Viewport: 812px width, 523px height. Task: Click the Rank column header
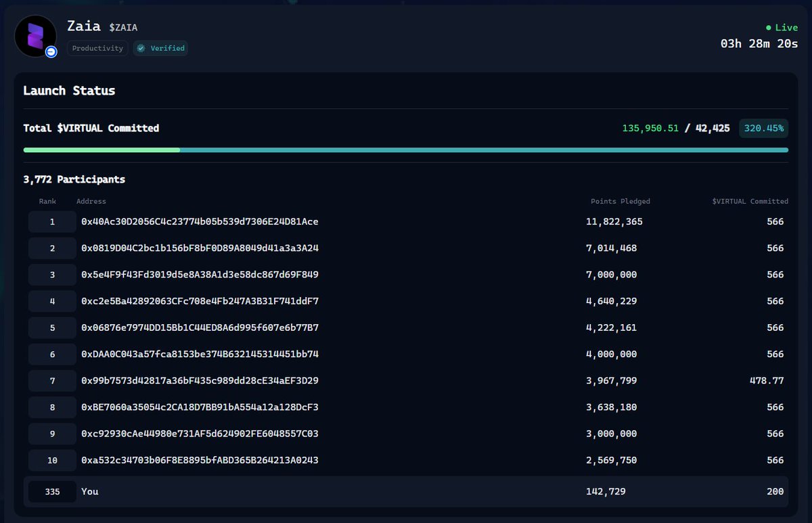pos(48,201)
